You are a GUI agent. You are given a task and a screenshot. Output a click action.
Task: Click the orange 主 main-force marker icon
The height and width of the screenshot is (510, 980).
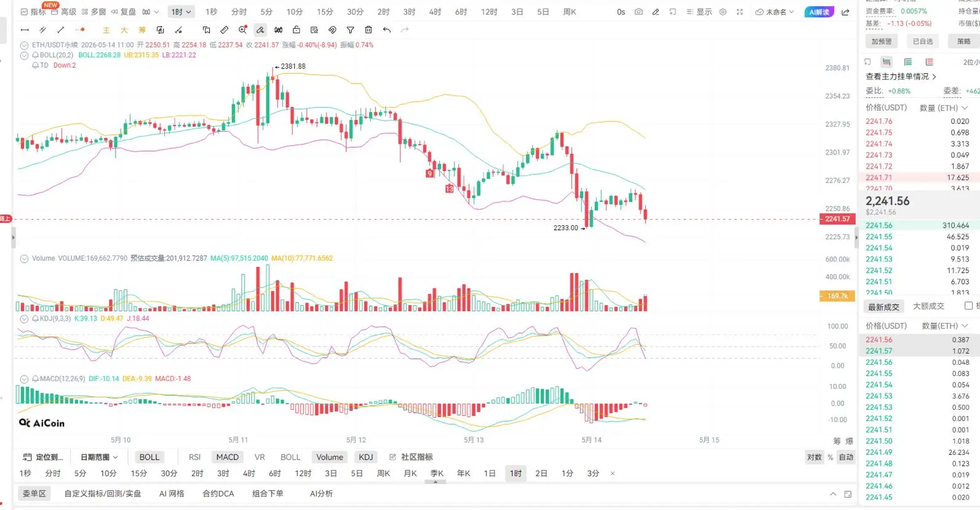[x=106, y=30]
